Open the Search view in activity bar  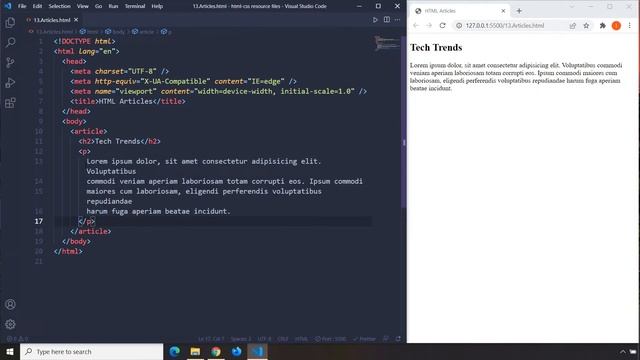(x=10, y=42)
